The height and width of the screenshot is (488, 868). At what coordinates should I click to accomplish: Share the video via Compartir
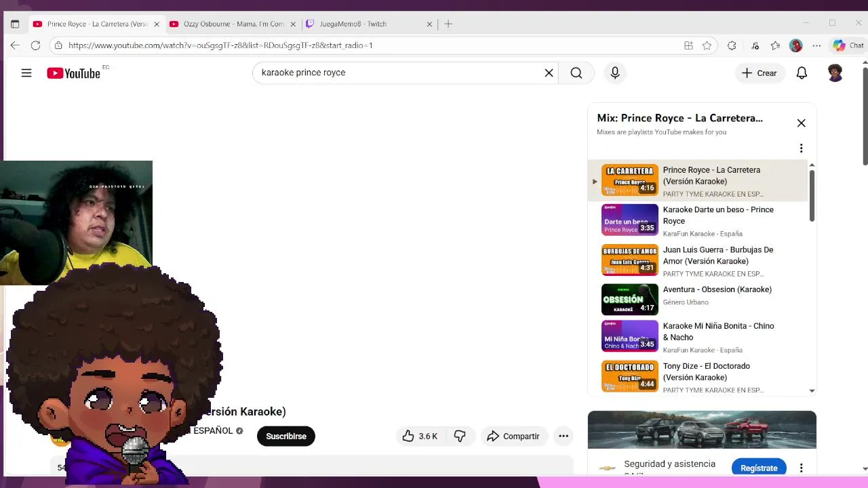(x=513, y=436)
